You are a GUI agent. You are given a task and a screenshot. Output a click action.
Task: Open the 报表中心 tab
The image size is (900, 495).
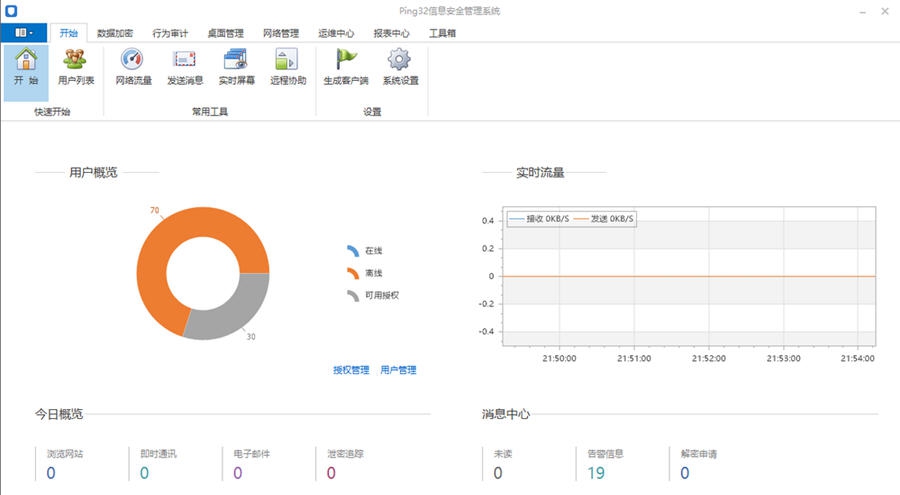(x=391, y=33)
